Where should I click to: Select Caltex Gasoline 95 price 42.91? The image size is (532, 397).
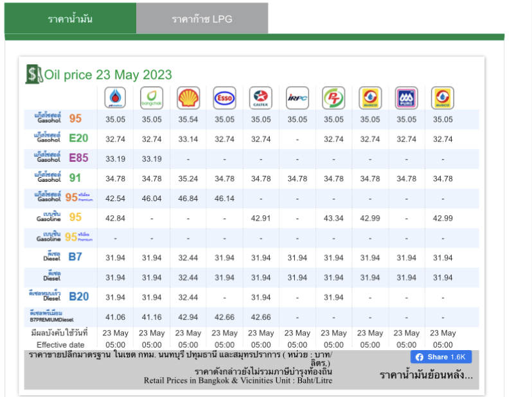point(261,218)
